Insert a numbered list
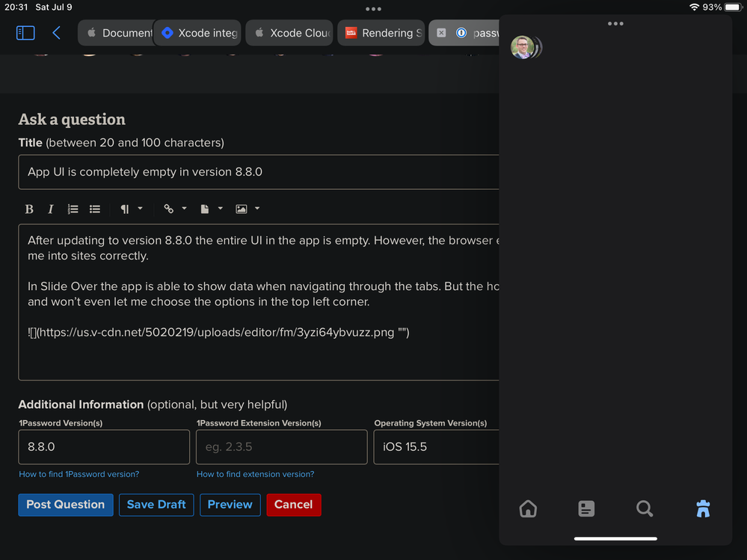Viewport: 747px width, 560px height. 73,209
